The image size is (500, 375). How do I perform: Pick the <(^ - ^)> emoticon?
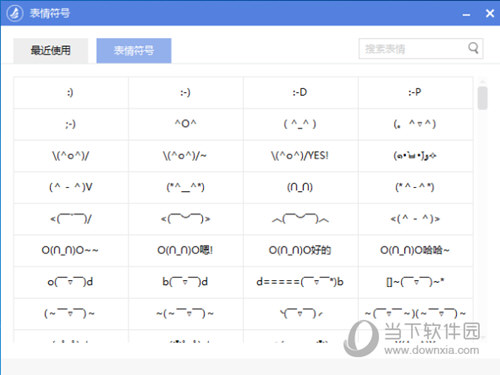(x=415, y=219)
